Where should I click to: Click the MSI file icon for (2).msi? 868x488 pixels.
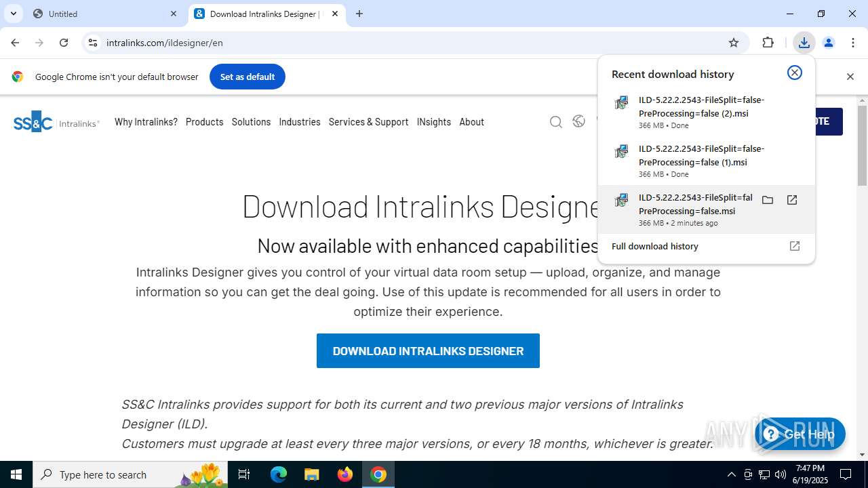(621, 103)
